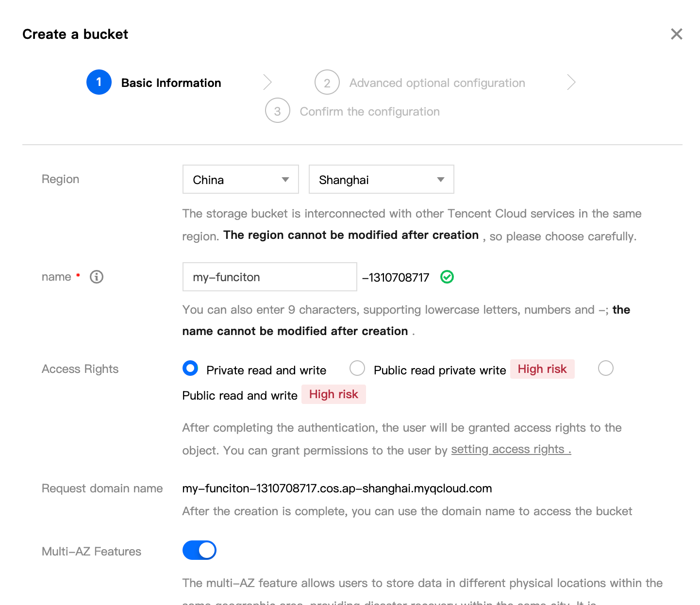Open the setting access rights link
The height and width of the screenshot is (605, 700).
(511, 450)
